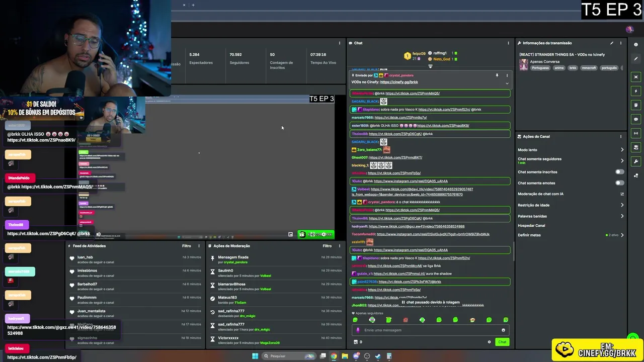Click the stream title REACT STRANGER THINGS

(562, 54)
